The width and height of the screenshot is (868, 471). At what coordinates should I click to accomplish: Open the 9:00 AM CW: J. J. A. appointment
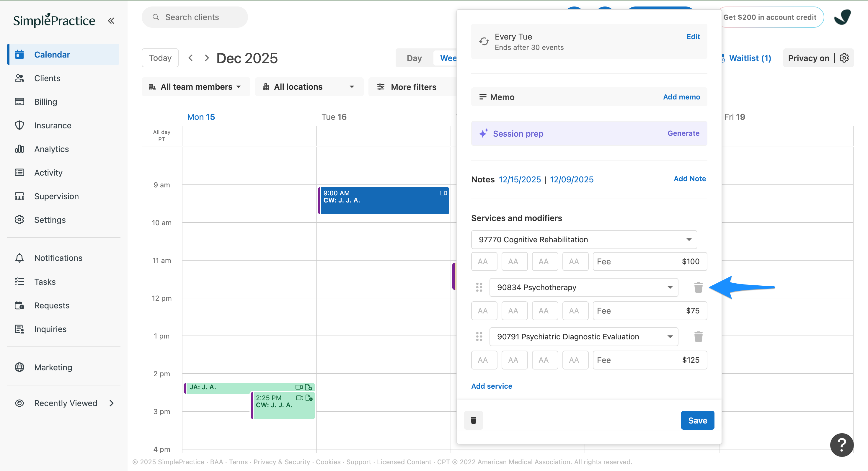click(384, 200)
